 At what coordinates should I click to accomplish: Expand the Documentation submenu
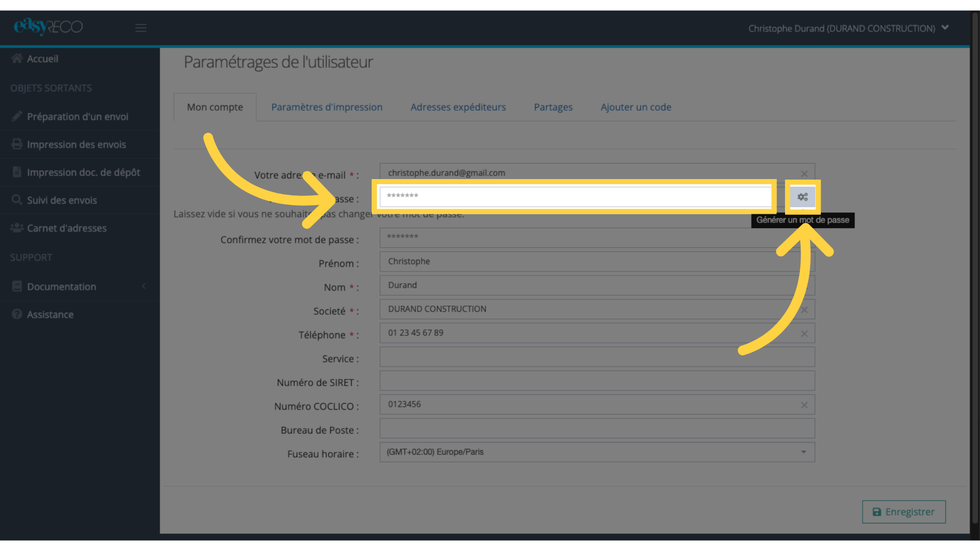pyautogui.click(x=80, y=286)
